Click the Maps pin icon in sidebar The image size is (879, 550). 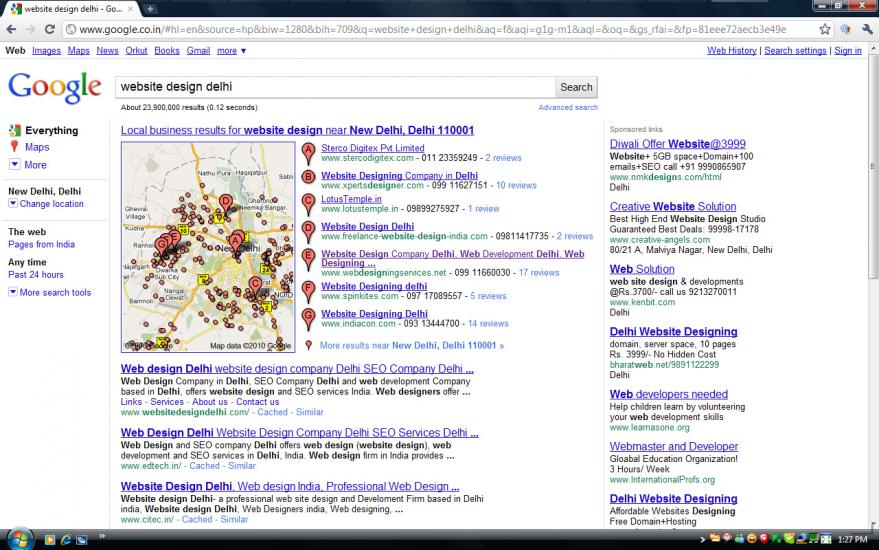click(15, 147)
